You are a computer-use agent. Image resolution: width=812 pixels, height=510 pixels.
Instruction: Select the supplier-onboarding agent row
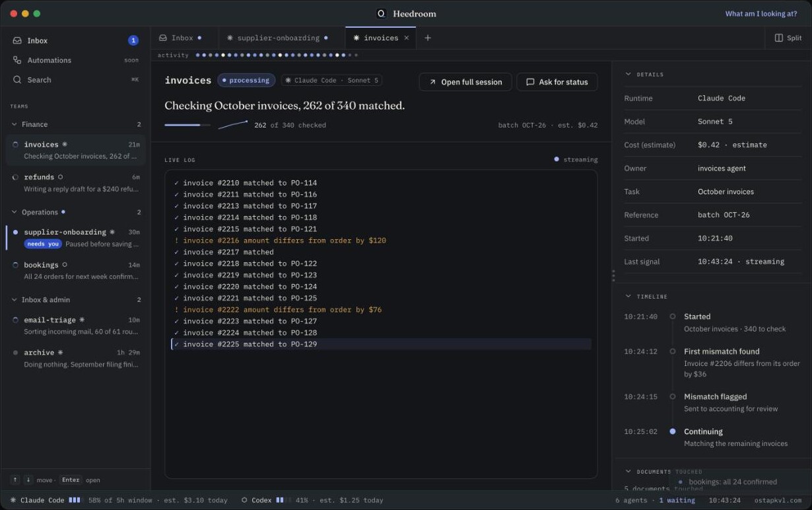(x=75, y=238)
